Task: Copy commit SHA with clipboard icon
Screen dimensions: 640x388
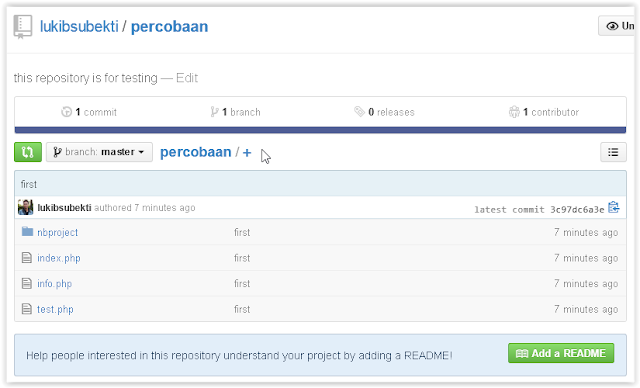Action: pyautogui.click(x=613, y=207)
